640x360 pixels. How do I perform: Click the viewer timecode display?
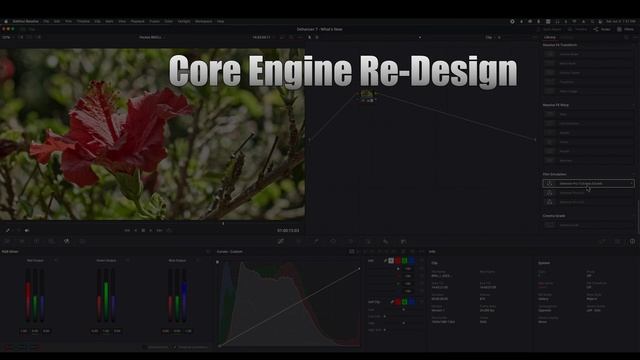[288, 231]
